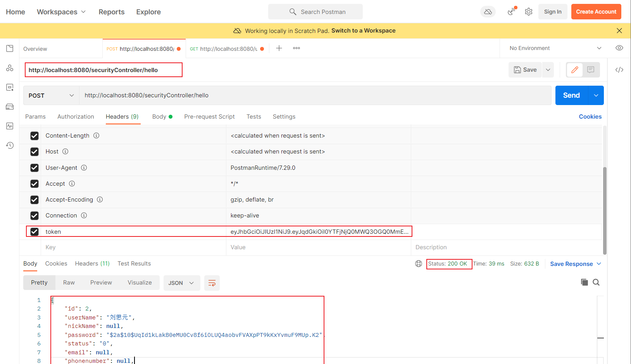Show info for User-Agent header

[x=84, y=167]
